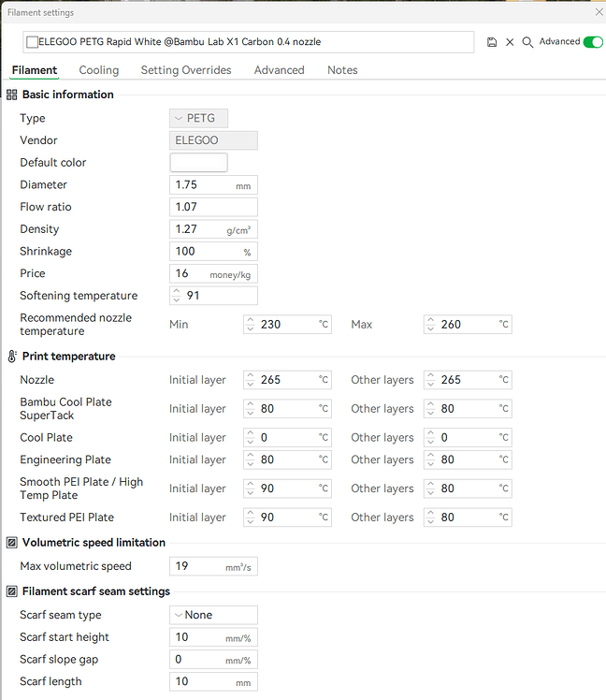This screenshot has height=700, width=606.
Task: Select the ELEGOO PETG preset name field
Action: [x=248, y=42]
